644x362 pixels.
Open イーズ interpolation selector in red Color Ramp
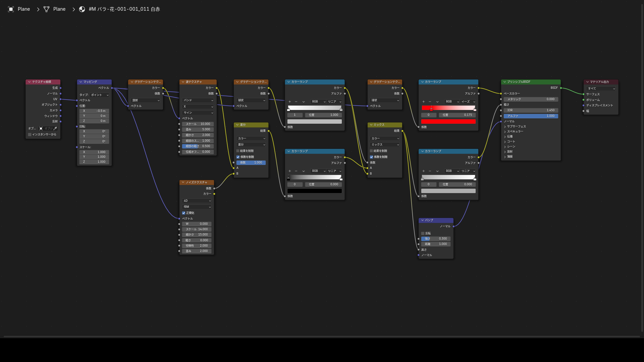pos(468,102)
